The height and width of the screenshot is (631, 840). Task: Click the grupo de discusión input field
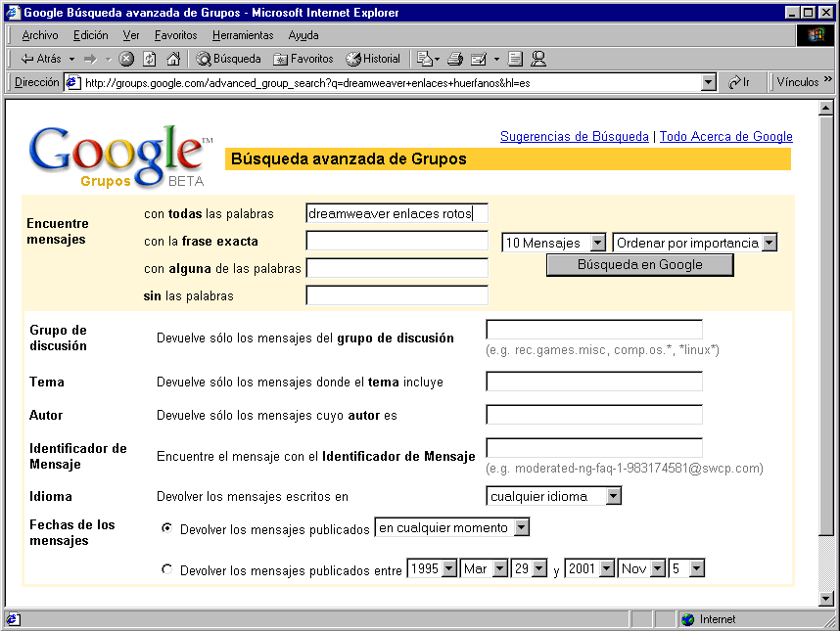pos(594,330)
